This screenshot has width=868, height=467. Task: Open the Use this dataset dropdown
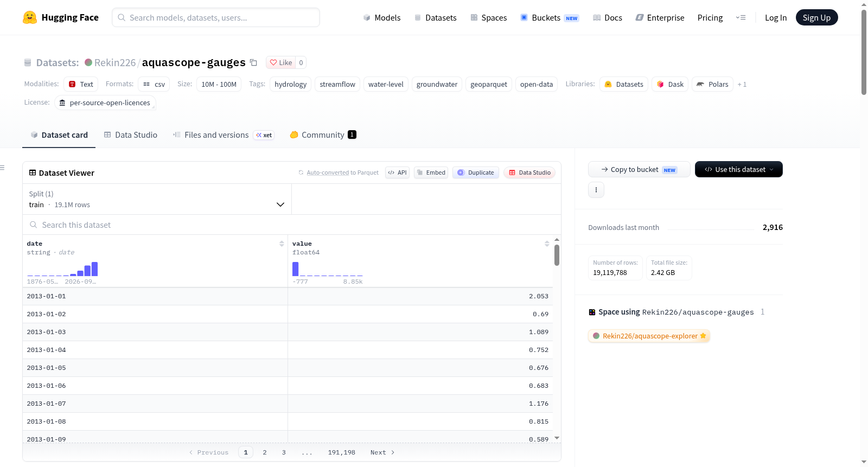point(739,169)
